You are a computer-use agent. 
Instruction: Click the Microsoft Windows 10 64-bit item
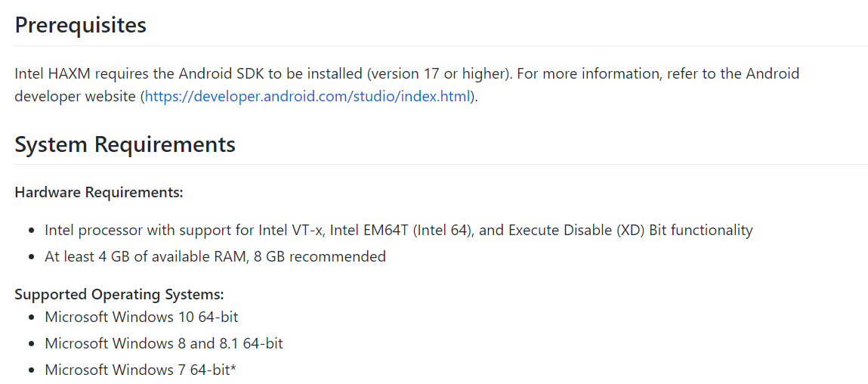[142, 317]
